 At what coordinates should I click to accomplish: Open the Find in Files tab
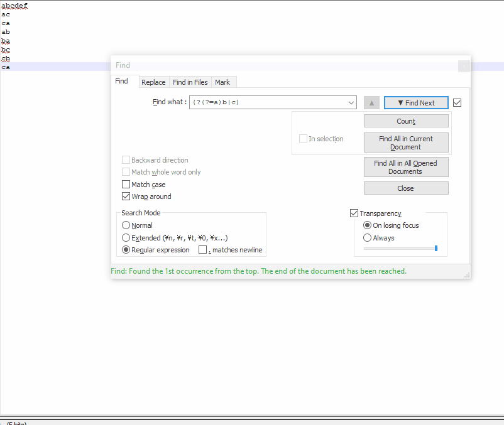[190, 82]
